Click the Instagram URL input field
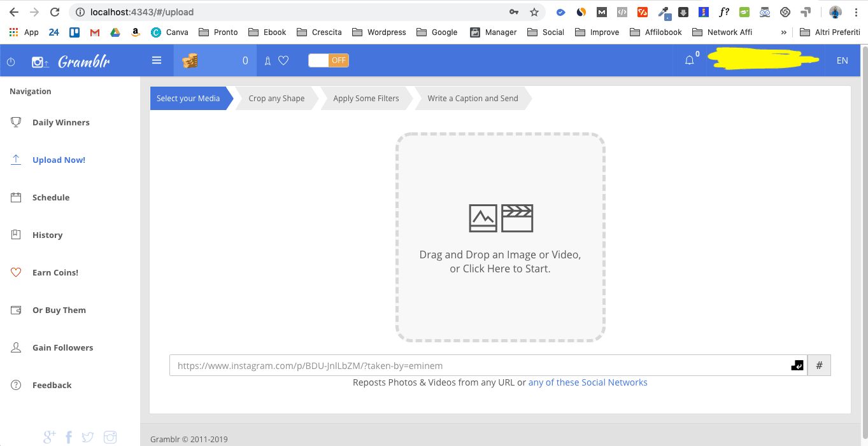Screen dimensions: 868x446 click(x=478, y=366)
